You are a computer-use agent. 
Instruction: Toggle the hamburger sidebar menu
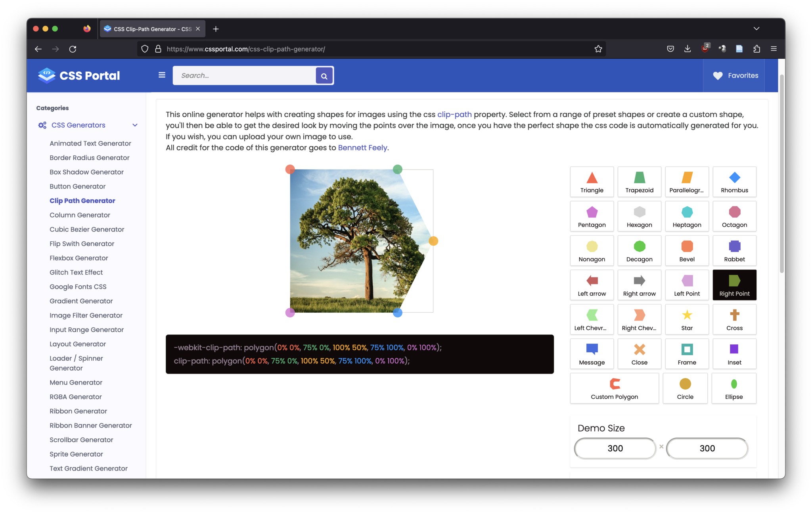(162, 75)
